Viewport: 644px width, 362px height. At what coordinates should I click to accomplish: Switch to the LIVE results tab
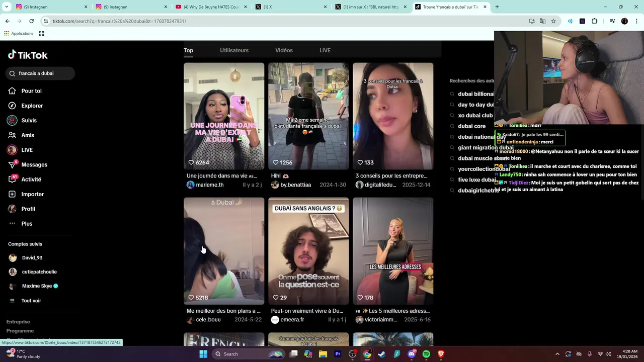tap(325, 50)
